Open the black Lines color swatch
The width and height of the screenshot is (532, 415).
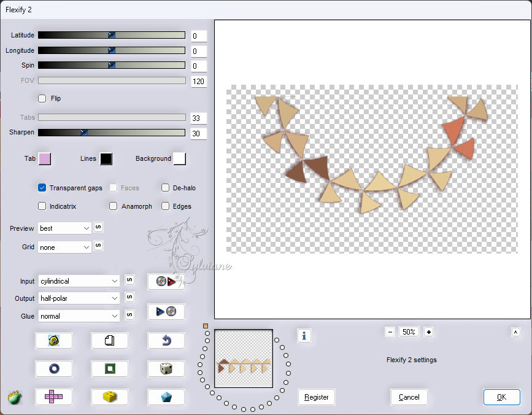click(x=106, y=158)
